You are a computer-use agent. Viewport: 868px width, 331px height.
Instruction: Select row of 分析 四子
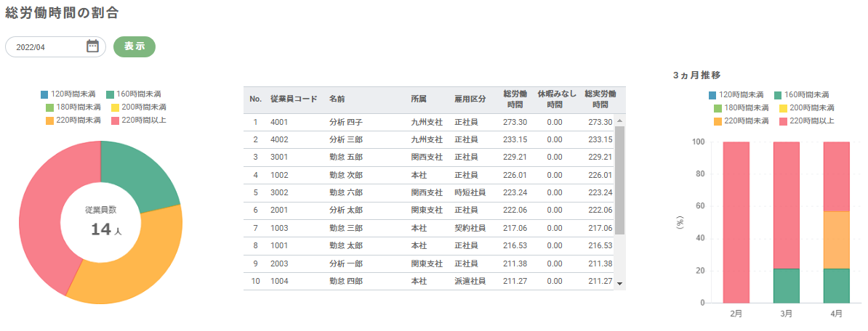[x=429, y=122]
